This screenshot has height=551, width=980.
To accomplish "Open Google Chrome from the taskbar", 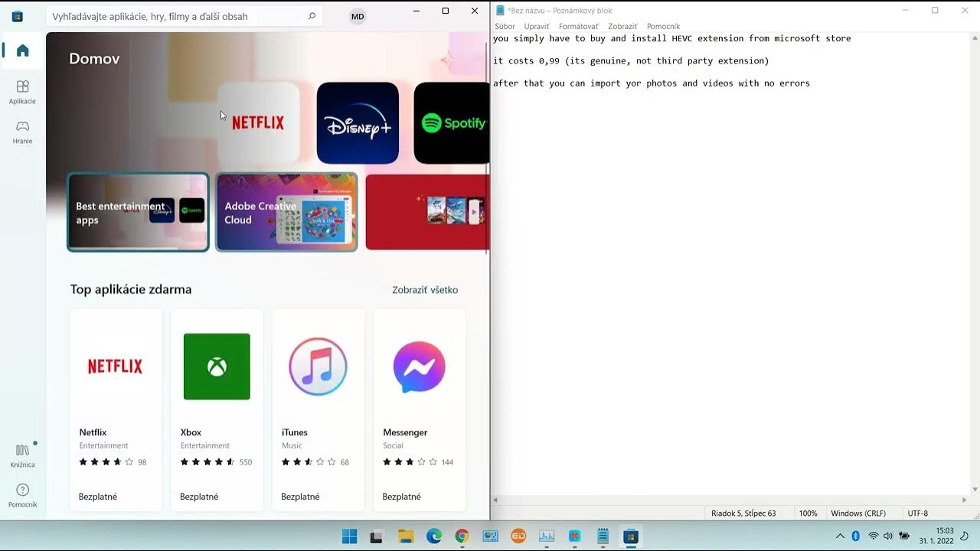I will pos(462,536).
